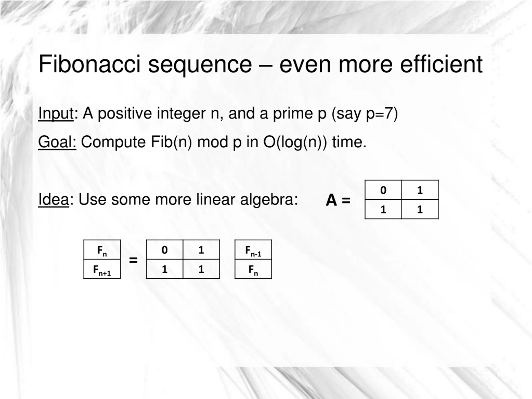Click the slide title 'Fibonacci sequence – even more efficient'
This screenshot has width=532, height=399.
(260, 64)
